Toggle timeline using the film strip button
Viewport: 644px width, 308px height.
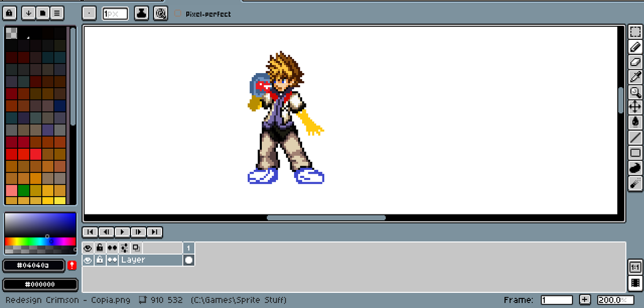635,283
